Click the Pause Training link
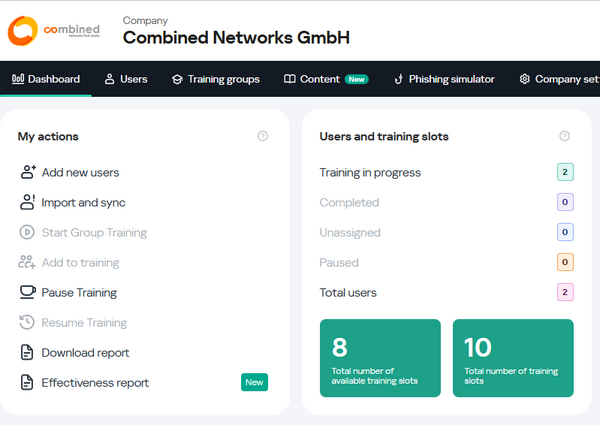This screenshot has width=600, height=425. point(79,293)
